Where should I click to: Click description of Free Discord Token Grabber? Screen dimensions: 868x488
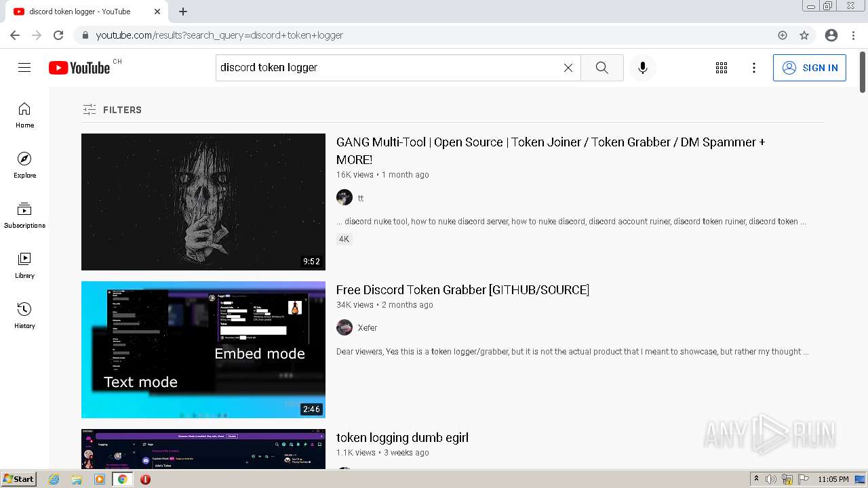point(572,352)
